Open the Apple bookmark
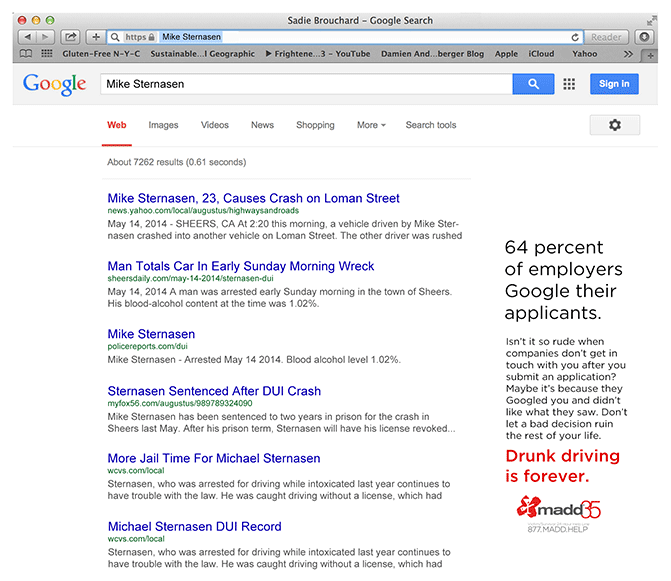The height and width of the screenshot is (581, 671). (506, 54)
